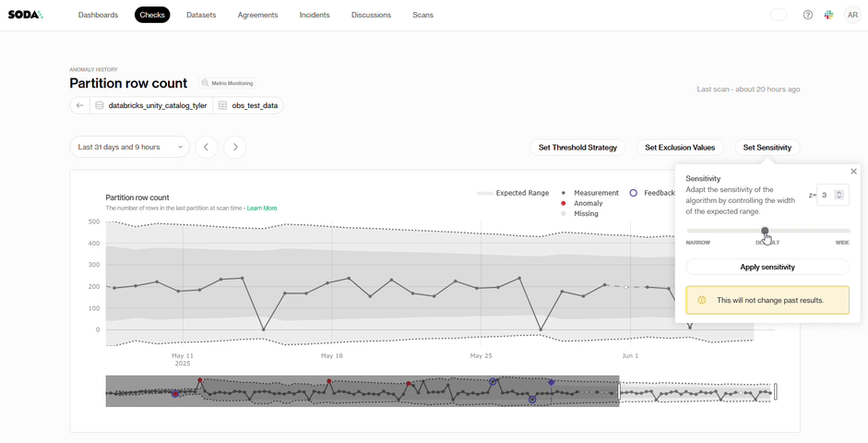Go to next time period arrow
868x443 pixels.
pos(235,147)
